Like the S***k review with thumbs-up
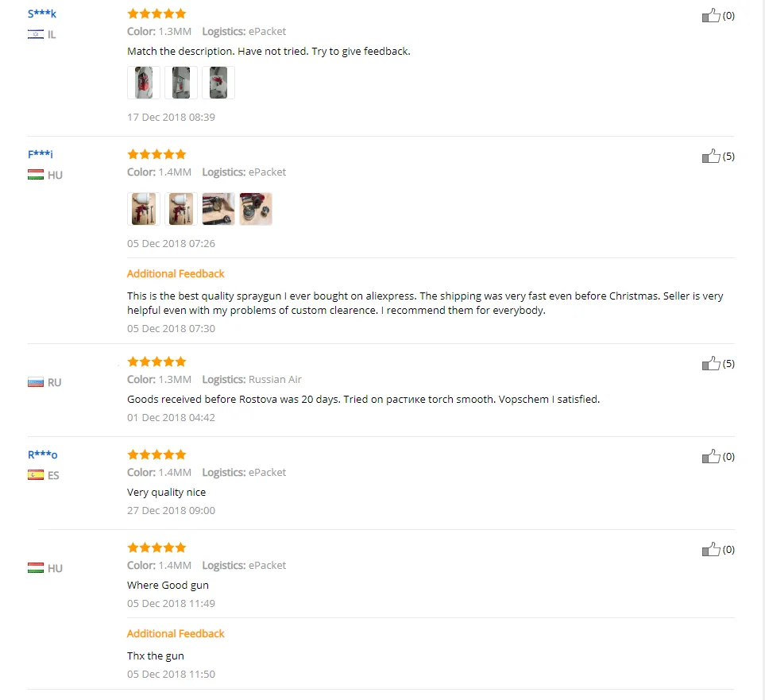Image resolution: width=765 pixels, height=700 pixels. pos(711,15)
